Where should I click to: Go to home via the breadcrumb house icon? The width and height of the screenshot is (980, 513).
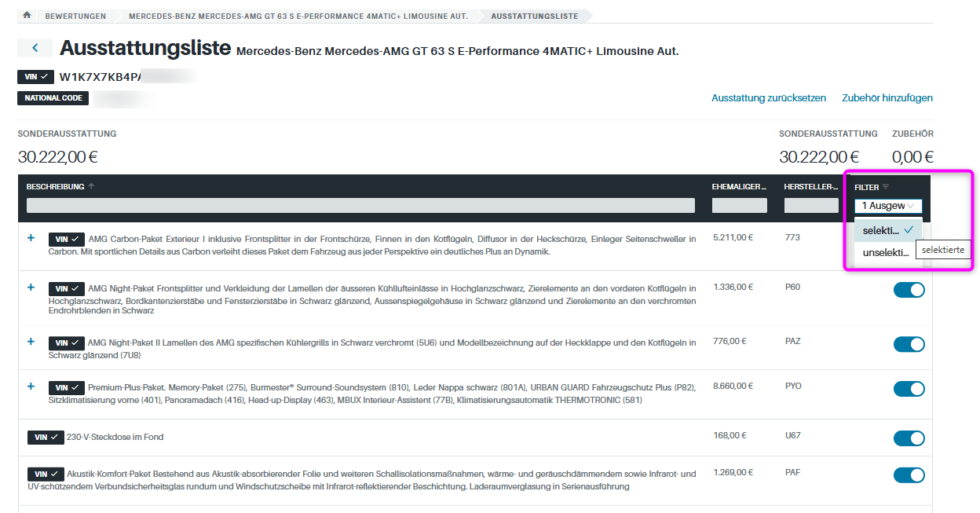[x=27, y=16]
